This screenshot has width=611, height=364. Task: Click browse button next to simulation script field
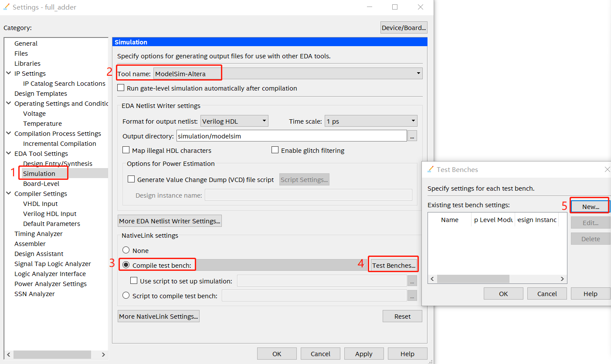tap(412, 281)
